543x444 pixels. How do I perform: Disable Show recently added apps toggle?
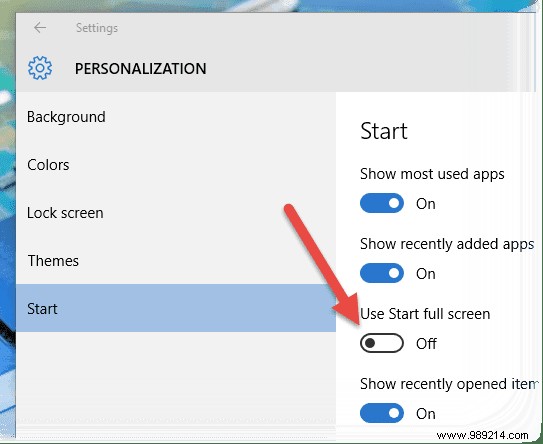coord(382,273)
